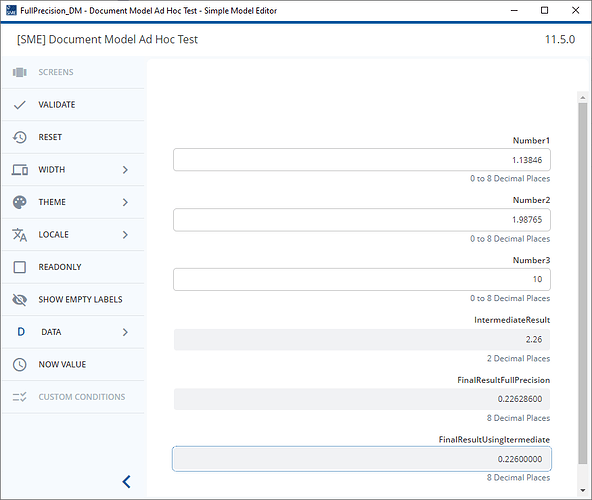The image size is (592, 500).
Task: Expand the Width submenu chevron
Action: tap(125, 170)
